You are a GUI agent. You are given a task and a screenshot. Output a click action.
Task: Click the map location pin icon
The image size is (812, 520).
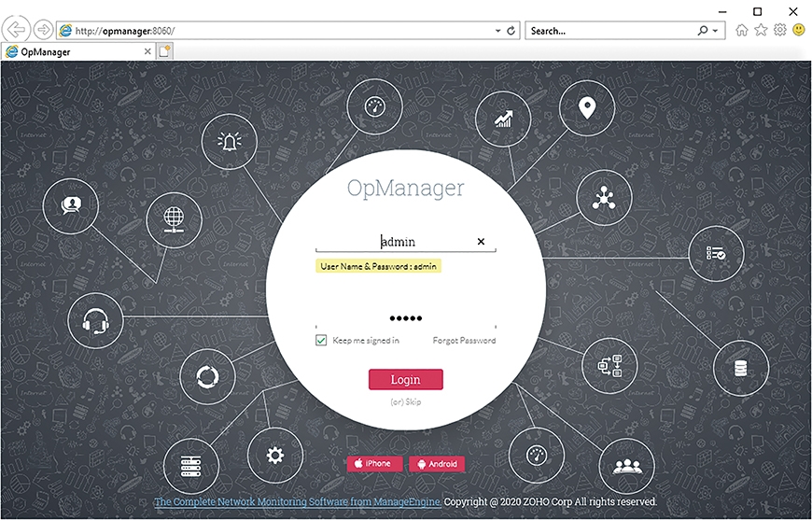coord(587,108)
